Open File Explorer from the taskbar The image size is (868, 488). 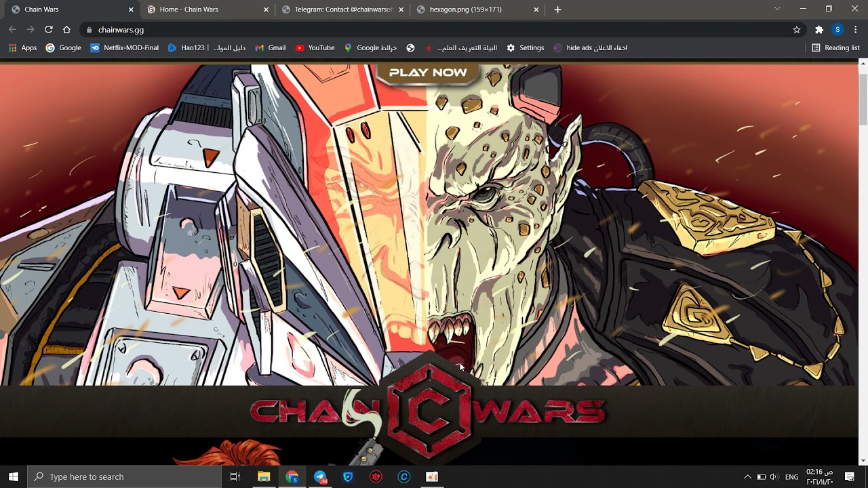264,477
